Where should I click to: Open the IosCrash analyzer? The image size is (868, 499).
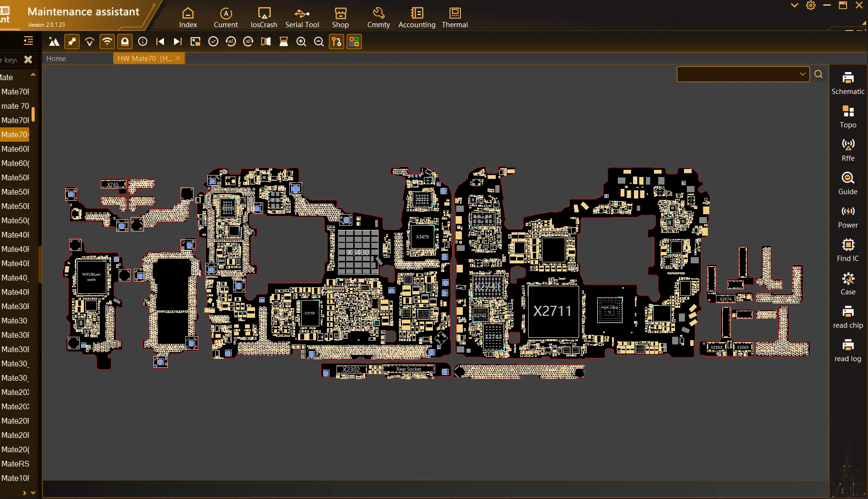264,18
